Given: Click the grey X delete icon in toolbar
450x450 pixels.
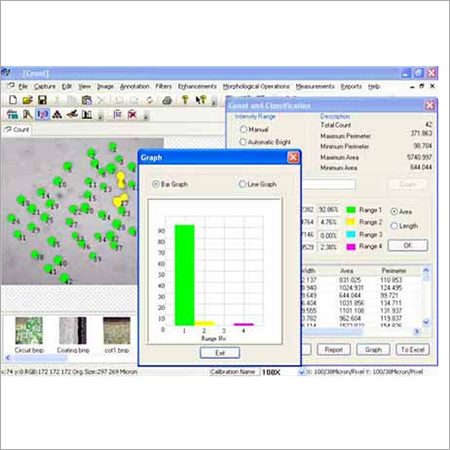Looking at the screenshot, I should pos(101,100).
